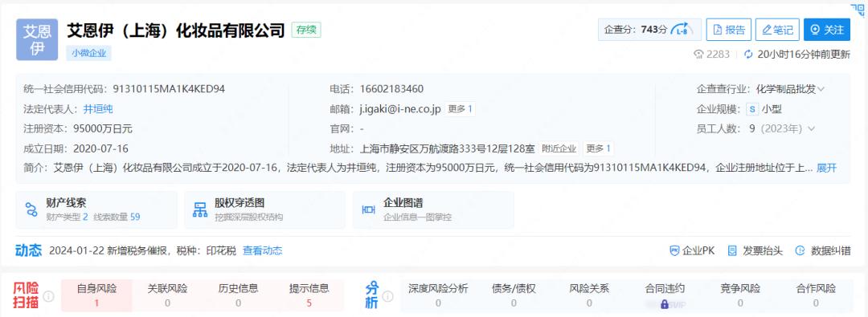The height and width of the screenshot is (317, 868).
Task: Click the view count eye icon 2283
Action: (x=698, y=55)
